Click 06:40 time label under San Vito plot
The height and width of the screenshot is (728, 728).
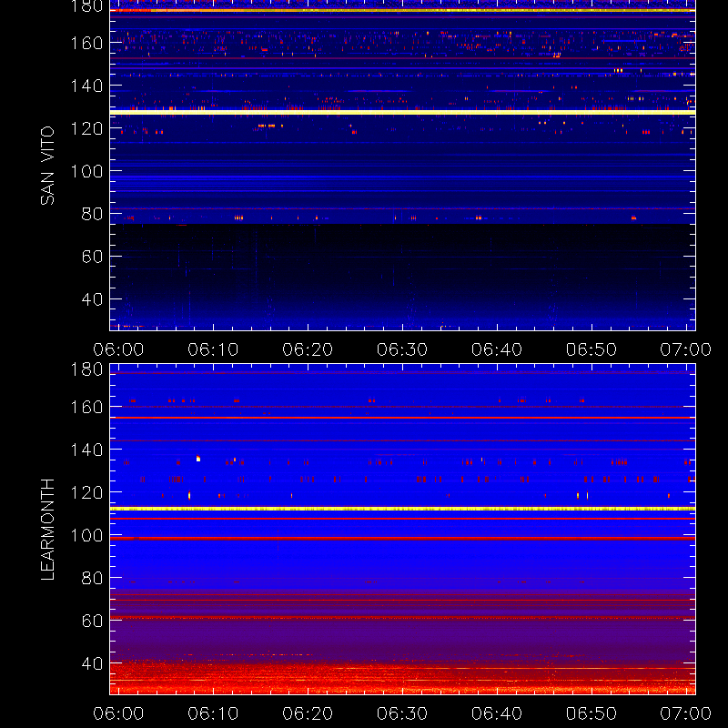(497, 349)
